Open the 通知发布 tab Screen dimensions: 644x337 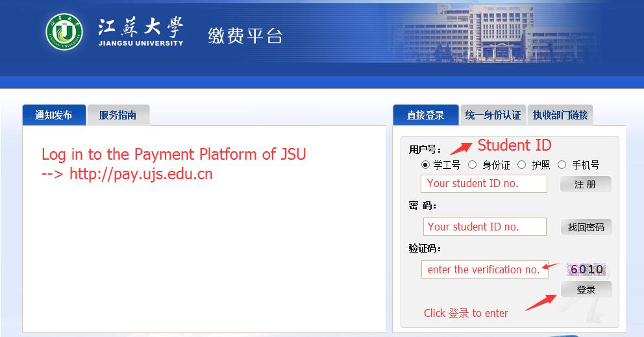point(54,115)
